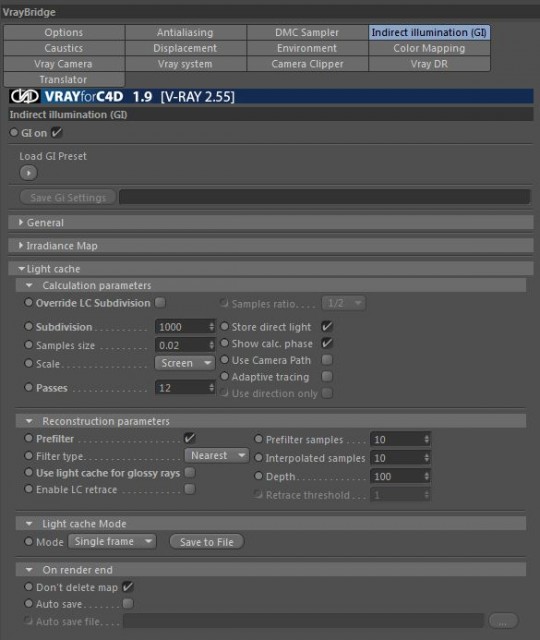Image resolution: width=540 pixels, height=640 pixels.
Task: Click the Samples size value field
Action: (x=182, y=345)
